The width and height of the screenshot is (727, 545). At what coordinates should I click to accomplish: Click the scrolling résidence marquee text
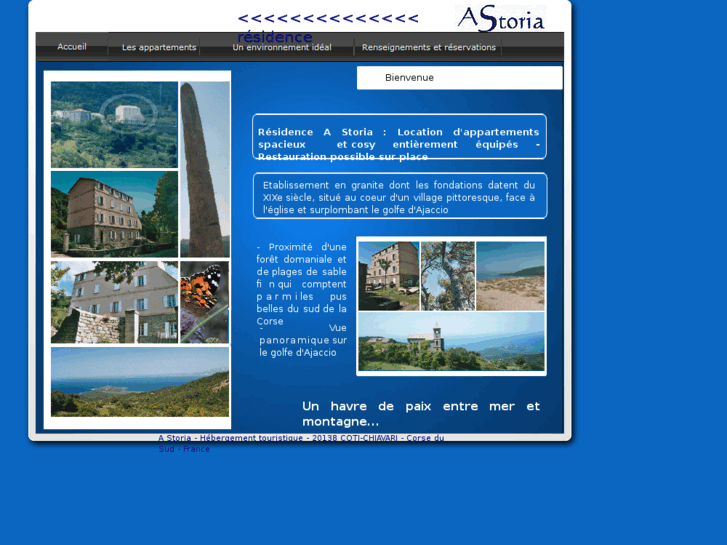(x=328, y=27)
